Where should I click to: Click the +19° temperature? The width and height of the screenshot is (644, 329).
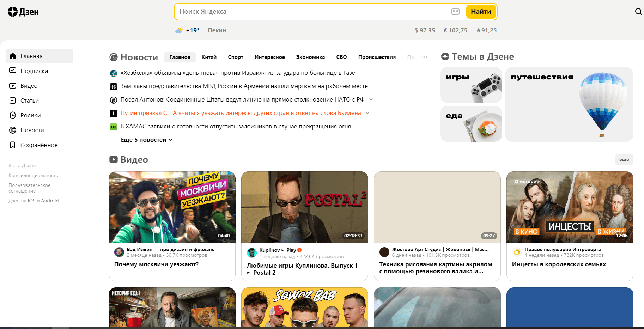pos(193,30)
